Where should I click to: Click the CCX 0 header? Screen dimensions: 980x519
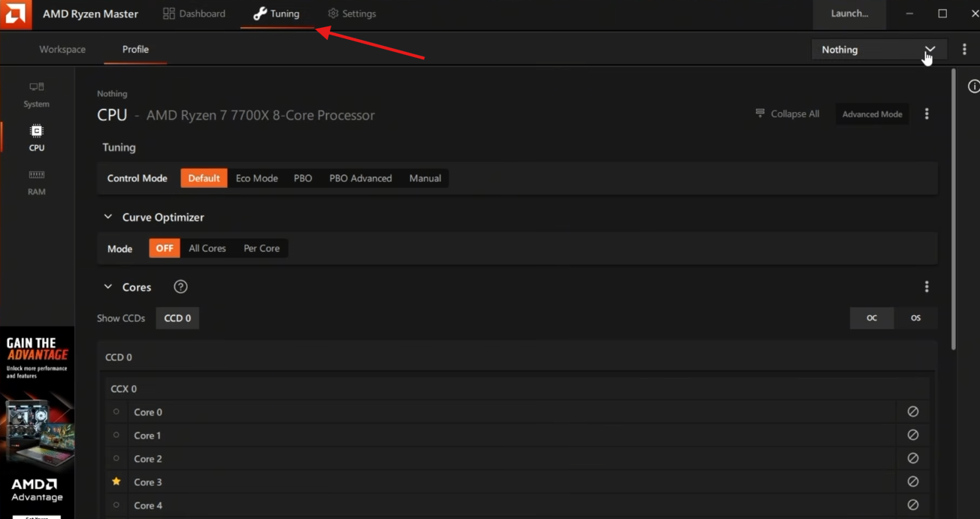(124, 389)
